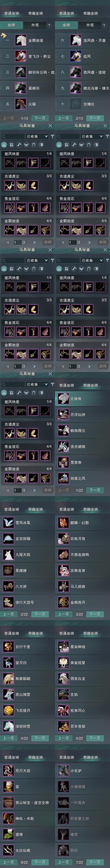Select the 踏炎乌骓 mount in slot 九
Screen dimensions: 110x868
pyautogui.click(x=82, y=88)
